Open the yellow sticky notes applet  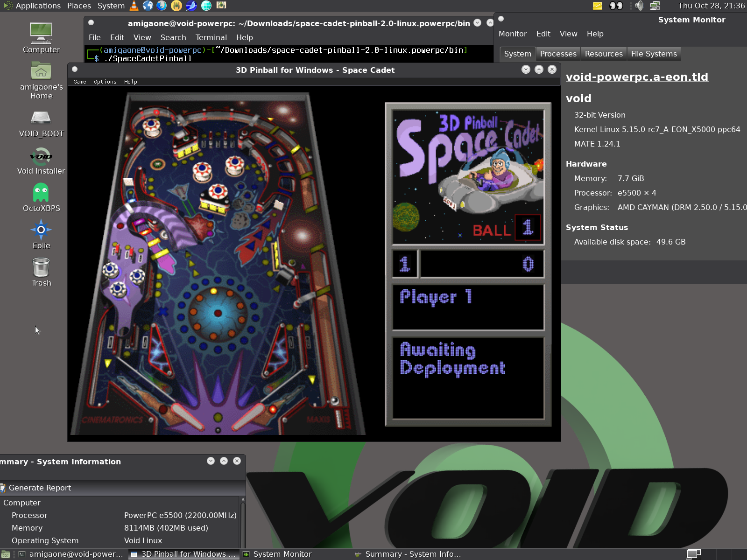[598, 6]
